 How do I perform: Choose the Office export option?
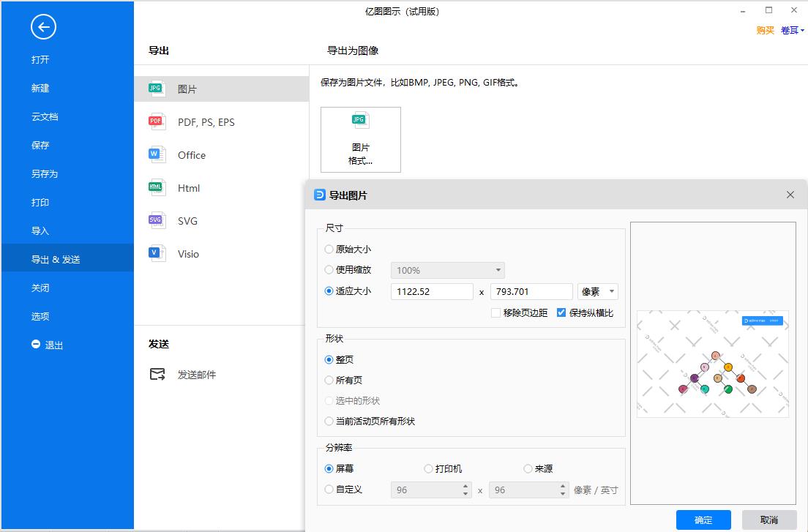(x=192, y=155)
